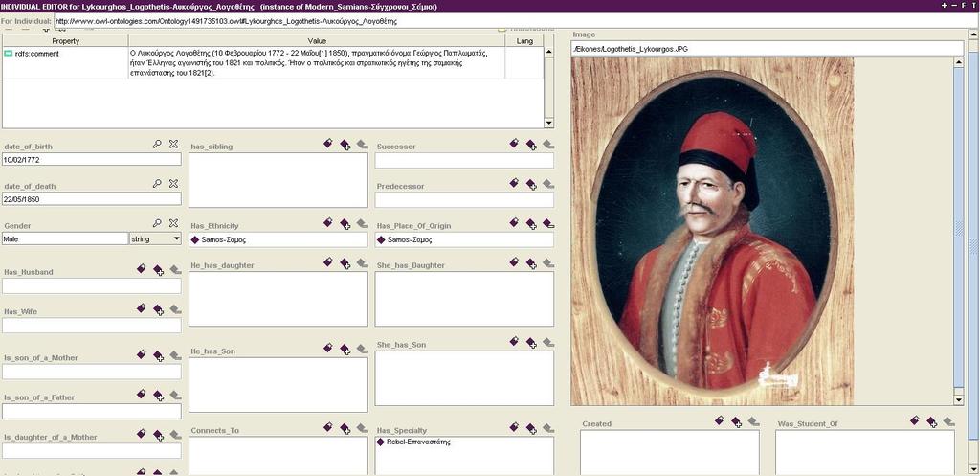980x476 pixels.
Task: Click the T button in the editor title bar
Action: coord(973,6)
